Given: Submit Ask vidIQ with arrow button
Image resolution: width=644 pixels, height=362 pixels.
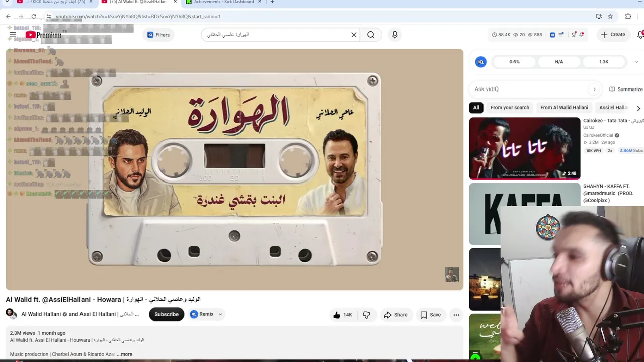Looking at the screenshot, I should tap(594, 89).
